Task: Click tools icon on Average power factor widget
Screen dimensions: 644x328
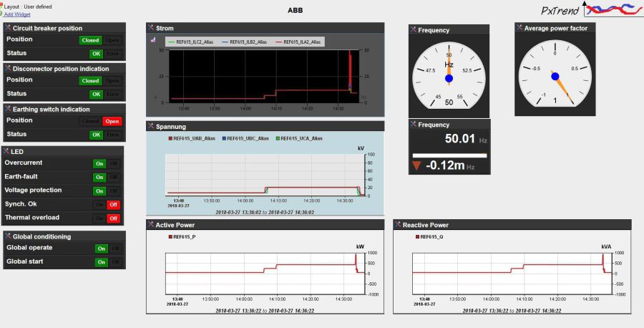Action: [519, 29]
